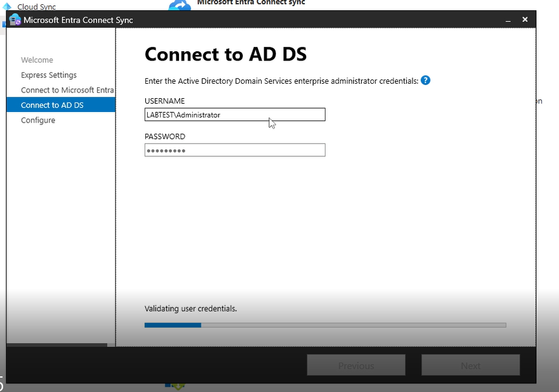Select the Connect to AD DS step
Screen dimensions: 559x392
[61, 105]
